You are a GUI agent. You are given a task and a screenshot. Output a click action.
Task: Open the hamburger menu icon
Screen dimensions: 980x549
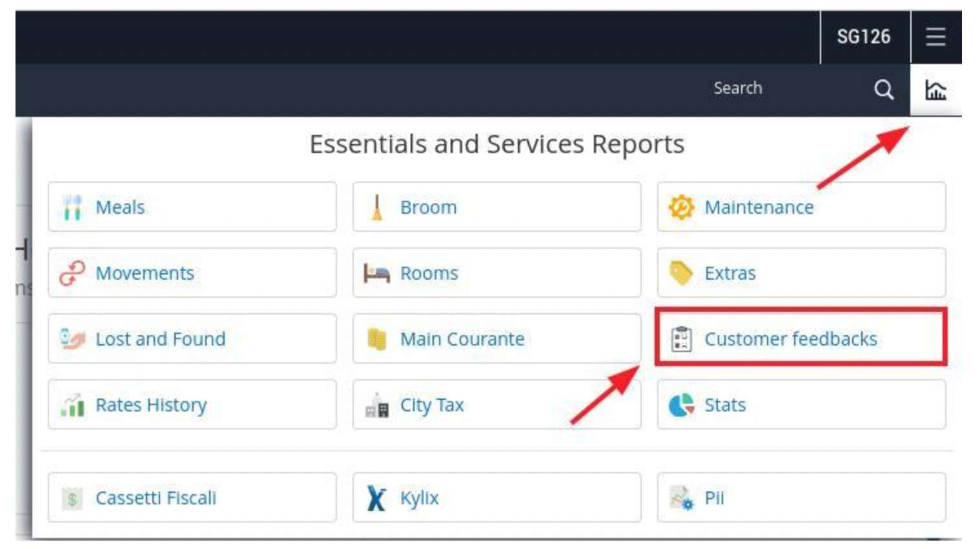[935, 37]
